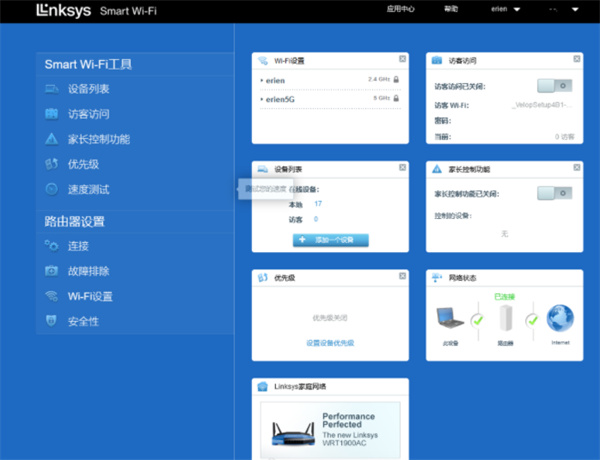
Task: Open the 连接 gears icon
Action: click(52, 246)
